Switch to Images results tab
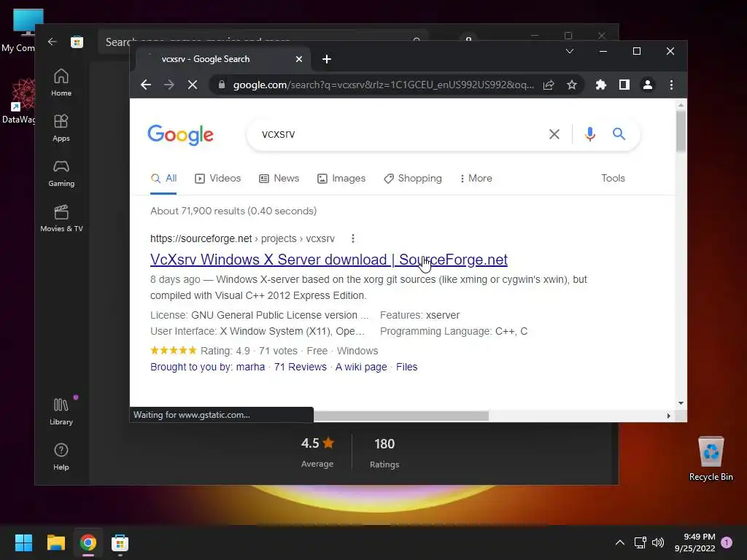The height and width of the screenshot is (560, 747). 341,179
